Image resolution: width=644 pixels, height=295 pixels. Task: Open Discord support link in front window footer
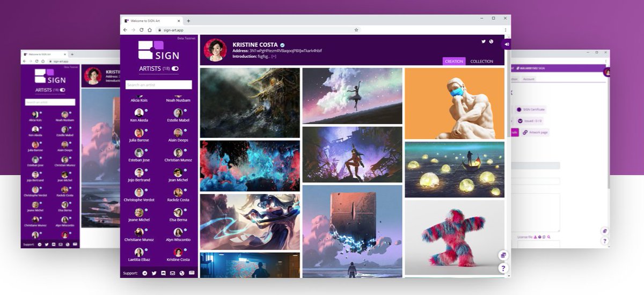coord(164,273)
